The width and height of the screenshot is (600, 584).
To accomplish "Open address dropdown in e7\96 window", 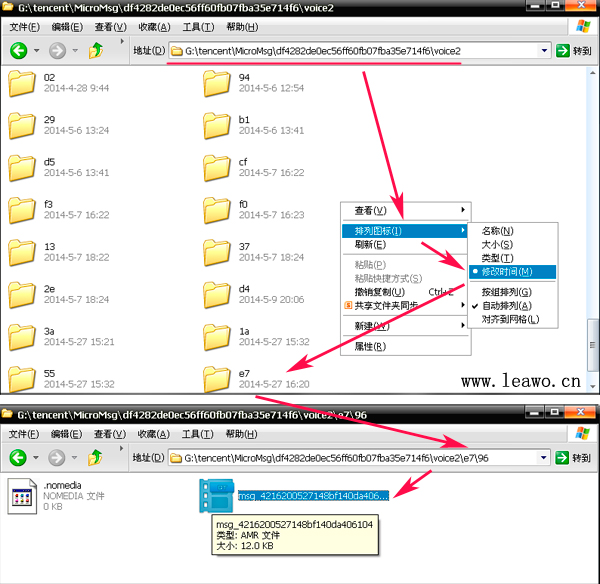I will pos(543,458).
